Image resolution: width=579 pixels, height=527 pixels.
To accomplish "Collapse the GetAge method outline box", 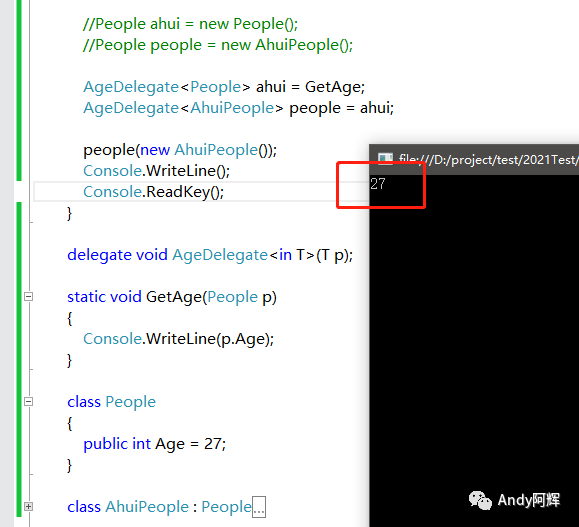I will (28, 297).
